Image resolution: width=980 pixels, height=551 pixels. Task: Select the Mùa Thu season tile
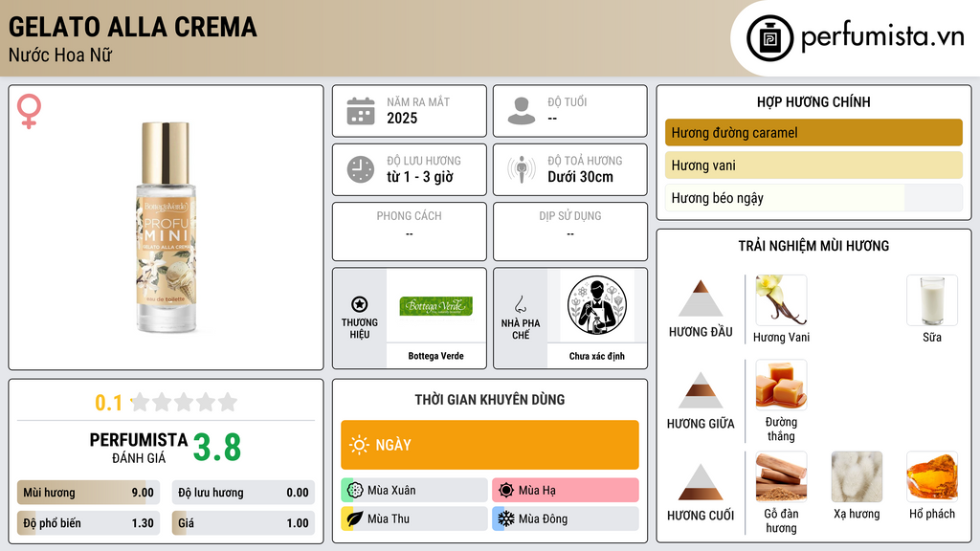(x=414, y=519)
